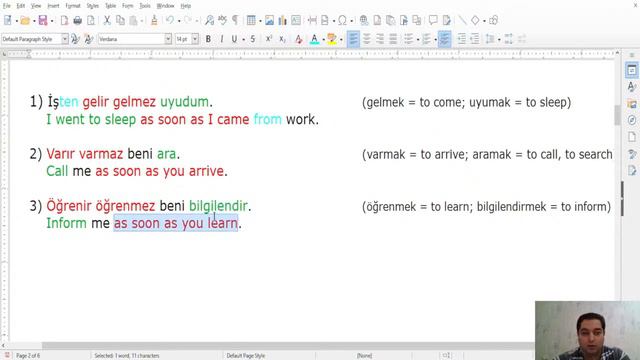Click the word count status field
This screenshot has height=360, width=640.
point(127,356)
